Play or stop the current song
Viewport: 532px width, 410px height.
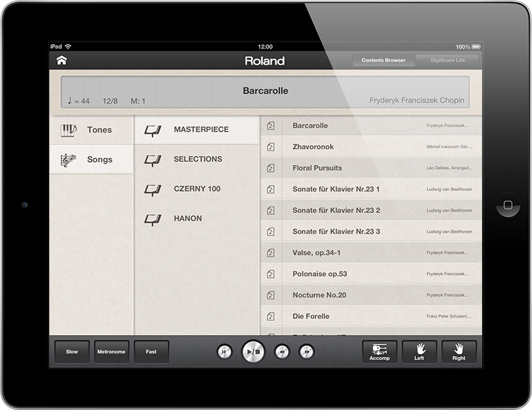(253, 352)
